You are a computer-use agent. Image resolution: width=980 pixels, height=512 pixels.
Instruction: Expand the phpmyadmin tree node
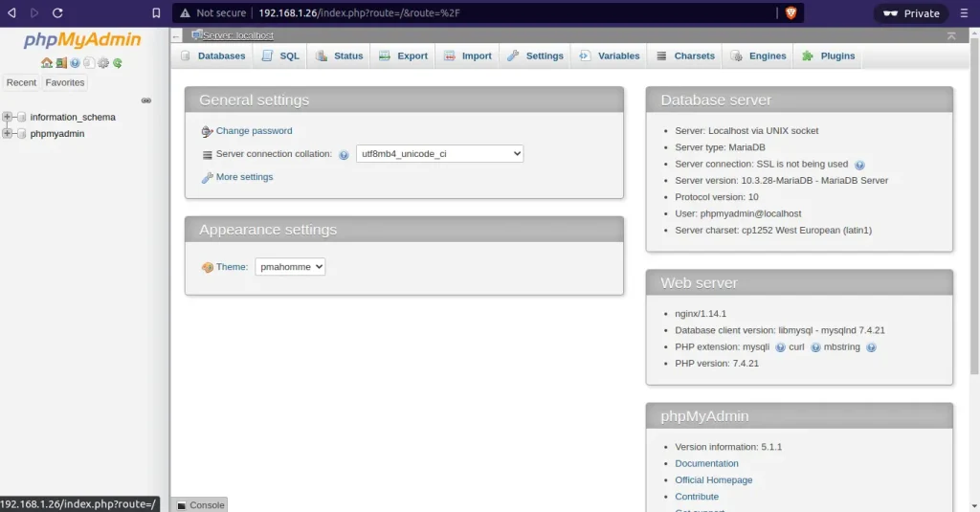click(x=7, y=133)
